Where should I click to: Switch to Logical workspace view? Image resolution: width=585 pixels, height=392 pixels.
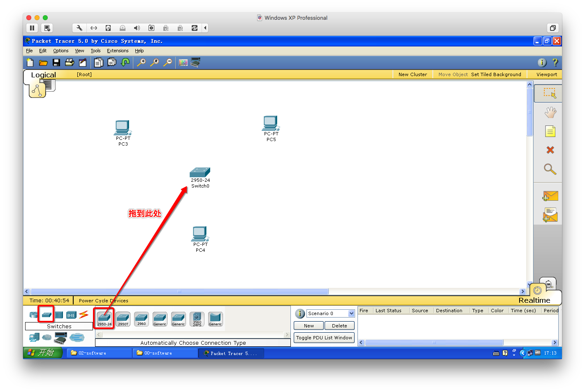[43, 75]
